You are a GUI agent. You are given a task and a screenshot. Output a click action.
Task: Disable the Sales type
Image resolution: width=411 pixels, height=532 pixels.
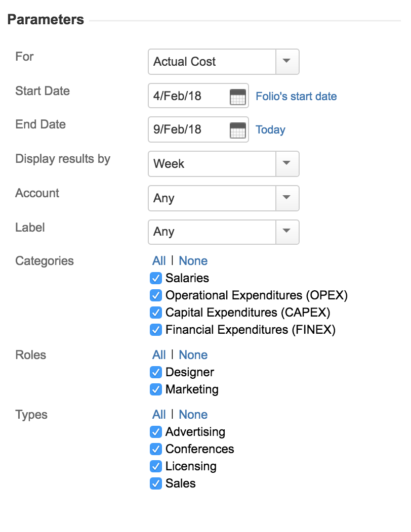pyautogui.click(x=156, y=483)
